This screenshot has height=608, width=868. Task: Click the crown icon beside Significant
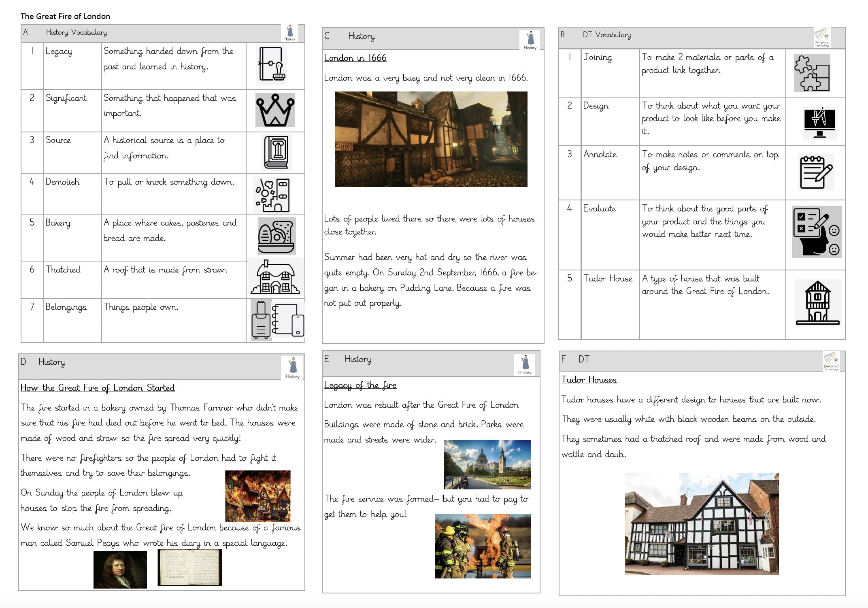tap(275, 110)
